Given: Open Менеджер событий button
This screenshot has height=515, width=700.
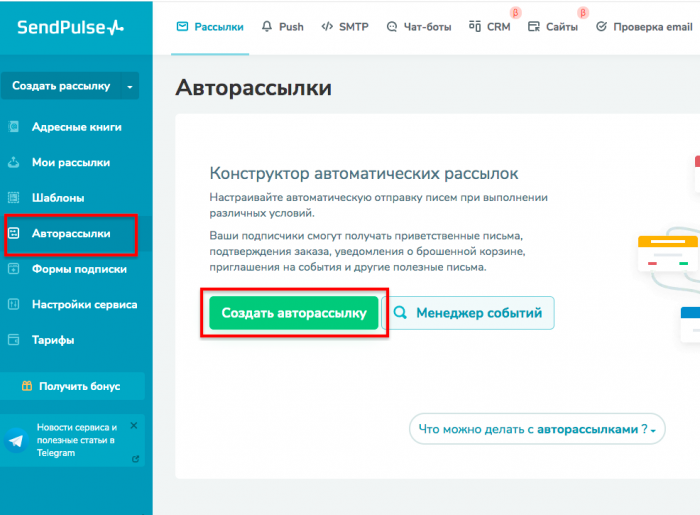Looking at the screenshot, I should [469, 313].
